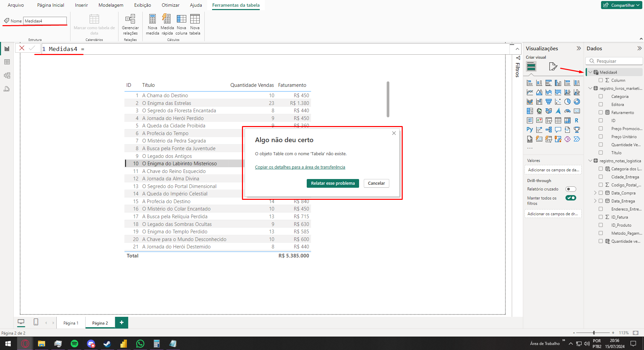Select the decomposition tree visual

(x=548, y=130)
